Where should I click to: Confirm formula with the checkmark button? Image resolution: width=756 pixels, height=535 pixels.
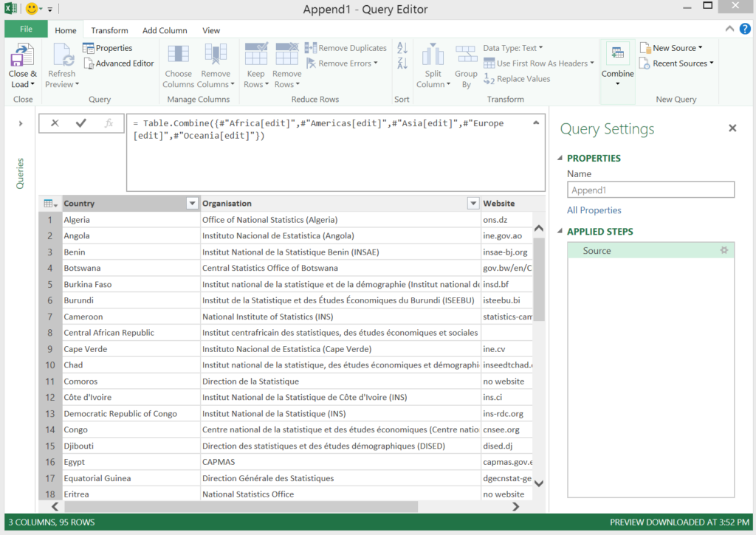click(81, 123)
